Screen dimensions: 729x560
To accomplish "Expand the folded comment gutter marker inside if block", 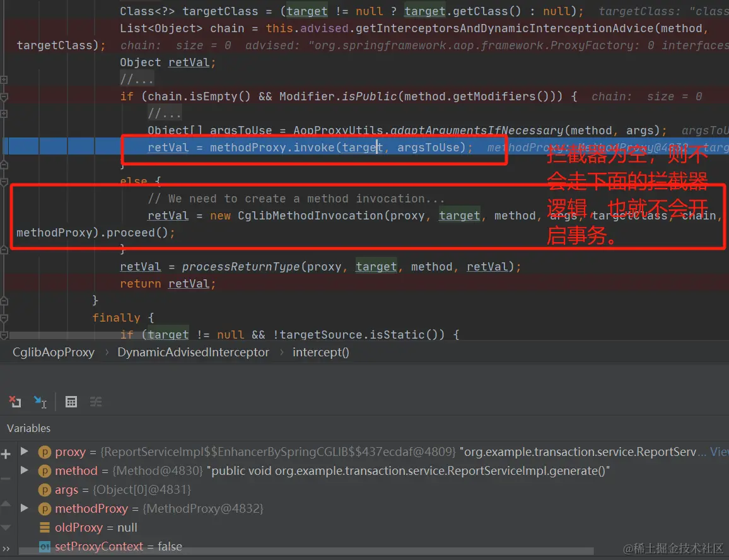I will [4, 114].
